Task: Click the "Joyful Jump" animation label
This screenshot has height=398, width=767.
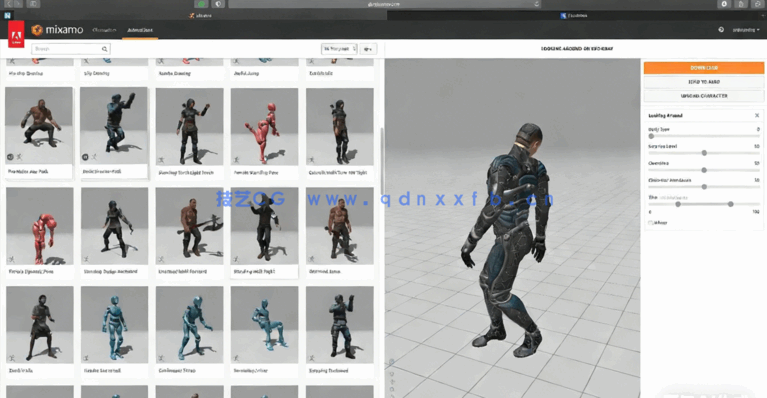Action: pyautogui.click(x=246, y=73)
